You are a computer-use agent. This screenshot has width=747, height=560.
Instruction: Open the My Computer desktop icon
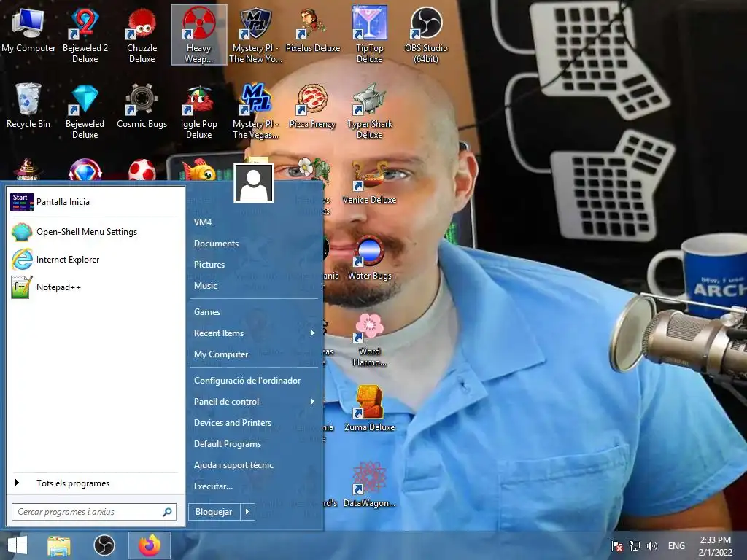pyautogui.click(x=28, y=29)
